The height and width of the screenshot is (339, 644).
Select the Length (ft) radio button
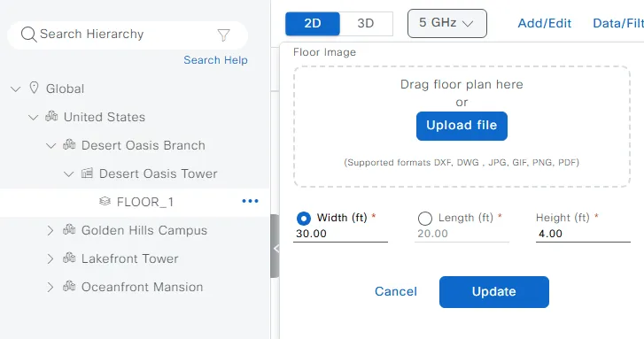tap(424, 219)
